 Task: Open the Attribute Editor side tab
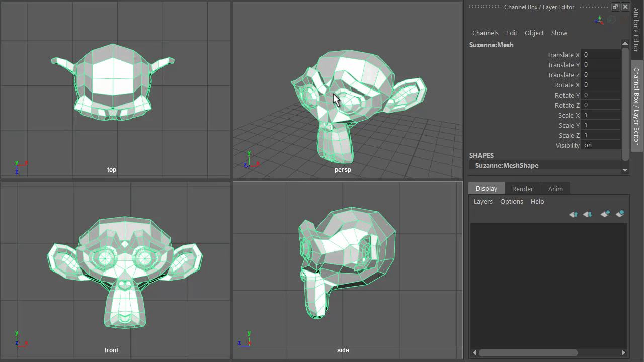(636, 30)
